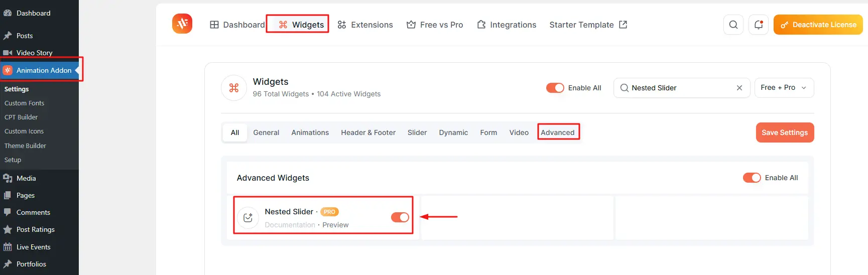Open Setup in sidebar submenu

(x=13, y=160)
